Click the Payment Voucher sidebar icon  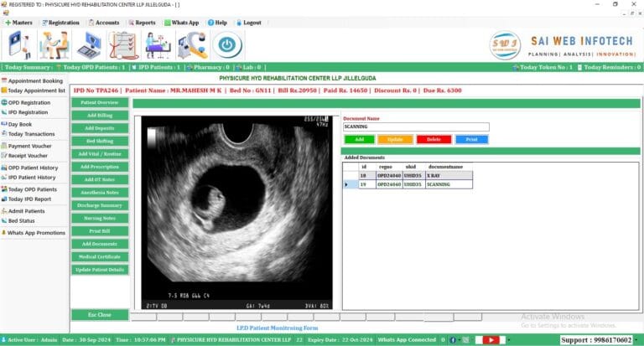[4, 146]
